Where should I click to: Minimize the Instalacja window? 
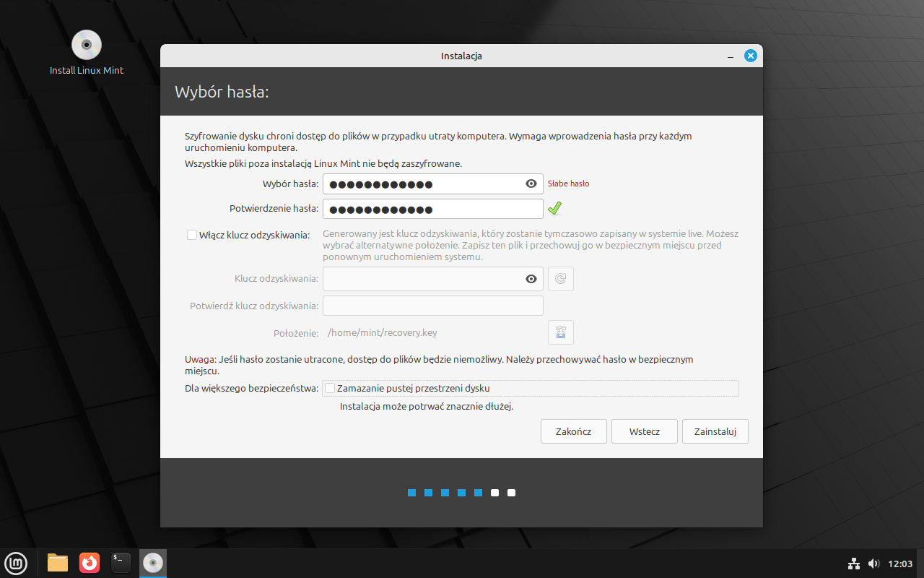[731, 56]
